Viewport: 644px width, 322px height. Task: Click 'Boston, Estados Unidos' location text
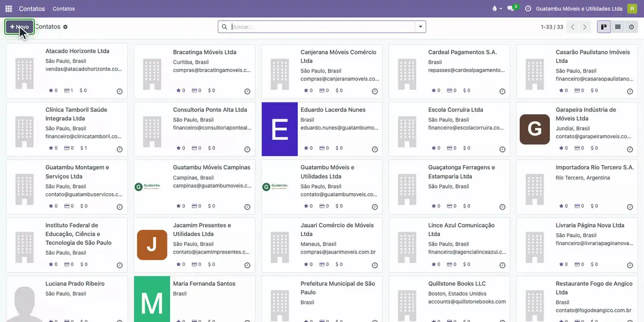pyautogui.click(x=457, y=294)
